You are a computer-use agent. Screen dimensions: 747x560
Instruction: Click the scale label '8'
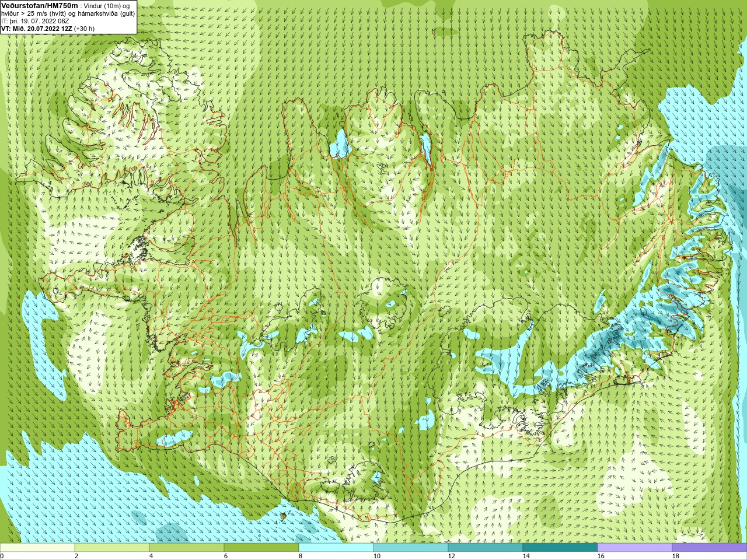coord(301,556)
